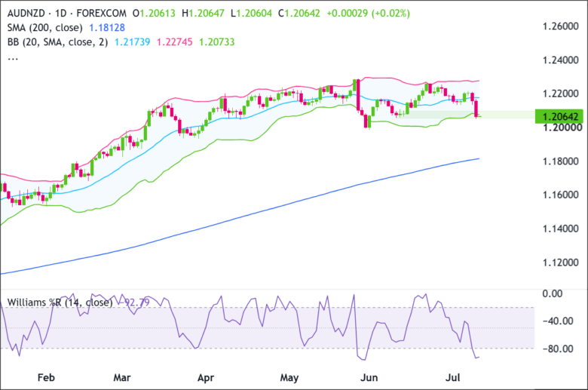588x390 pixels.
Task: Select the Williams %R (14, close) legend
Action: (x=60, y=302)
